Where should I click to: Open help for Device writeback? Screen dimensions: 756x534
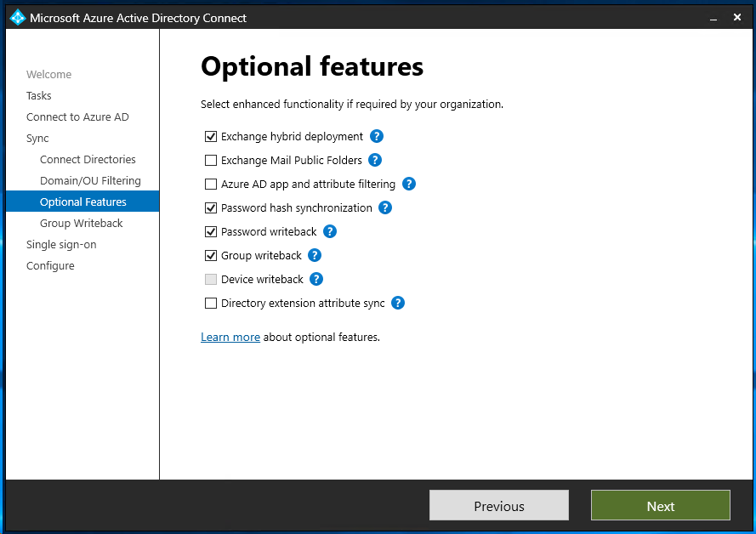click(x=316, y=279)
